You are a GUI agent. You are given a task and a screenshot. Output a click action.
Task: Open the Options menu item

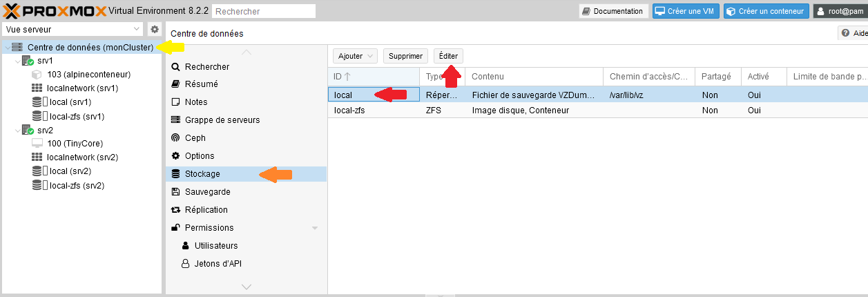coord(200,156)
